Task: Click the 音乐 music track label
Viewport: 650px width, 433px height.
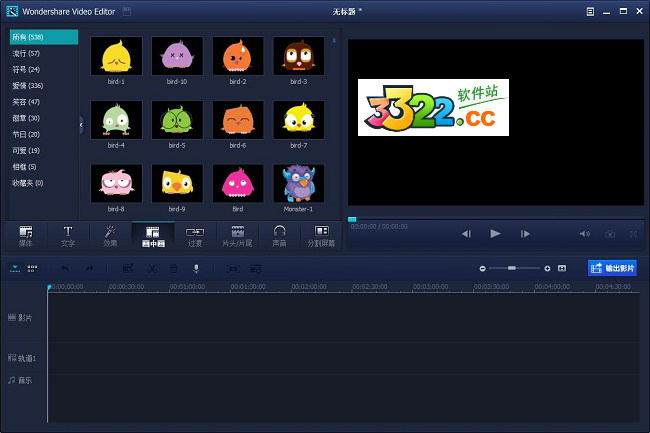Action: (x=20, y=380)
